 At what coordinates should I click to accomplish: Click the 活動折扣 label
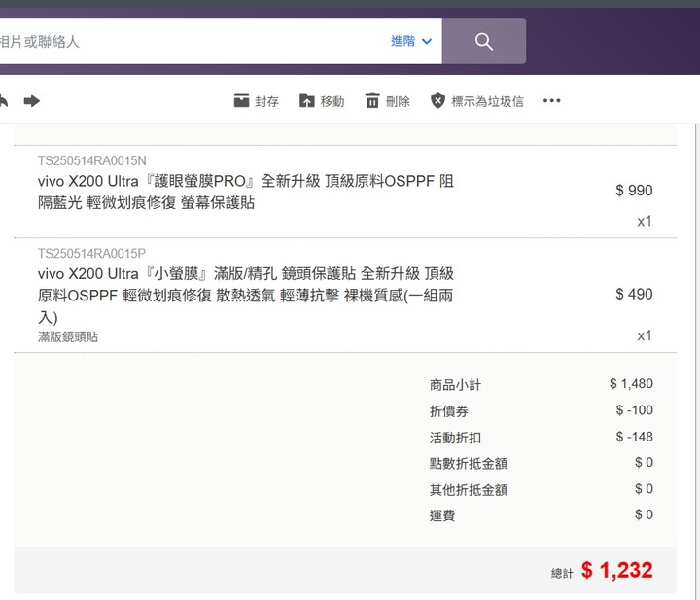pos(455,438)
